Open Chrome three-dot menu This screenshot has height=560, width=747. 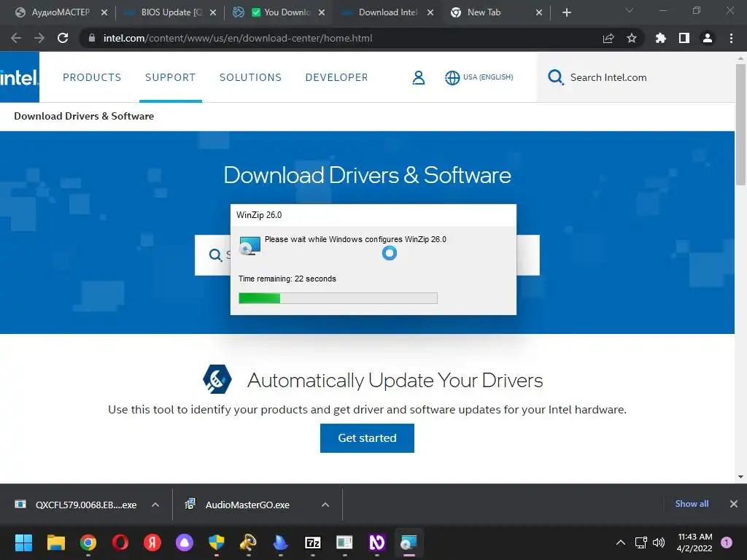[731, 38]
